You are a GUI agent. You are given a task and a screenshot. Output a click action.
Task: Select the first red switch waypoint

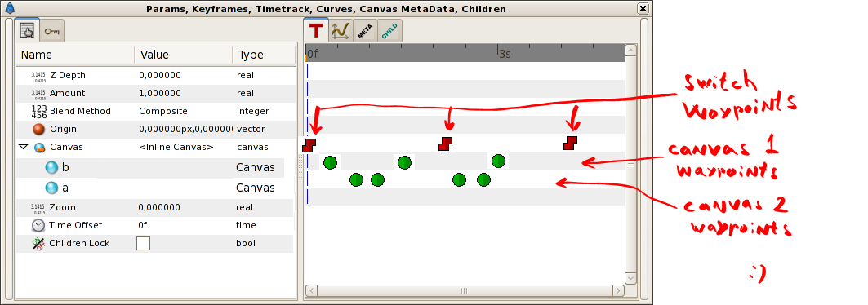[309, 145]
